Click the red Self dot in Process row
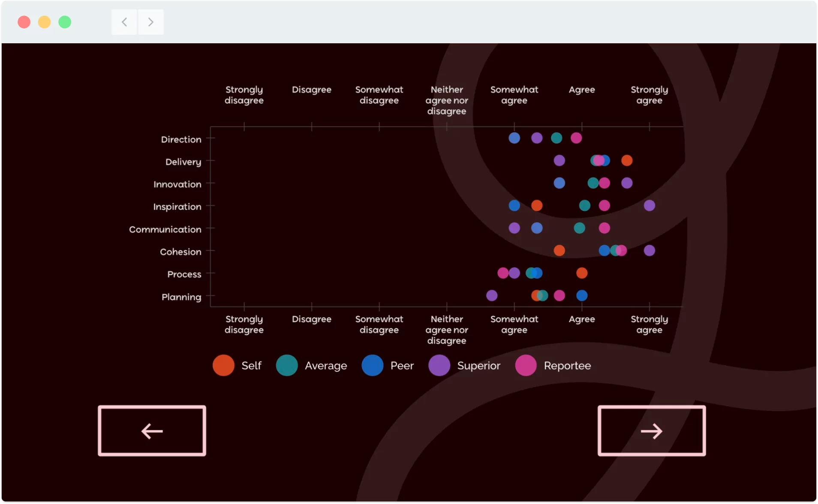Viewport: 818px width, 504px height. [582, 273]
